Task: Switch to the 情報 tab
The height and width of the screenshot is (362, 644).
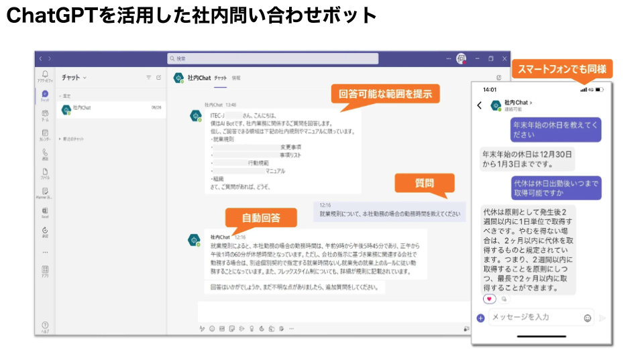Action: point(236,78)
